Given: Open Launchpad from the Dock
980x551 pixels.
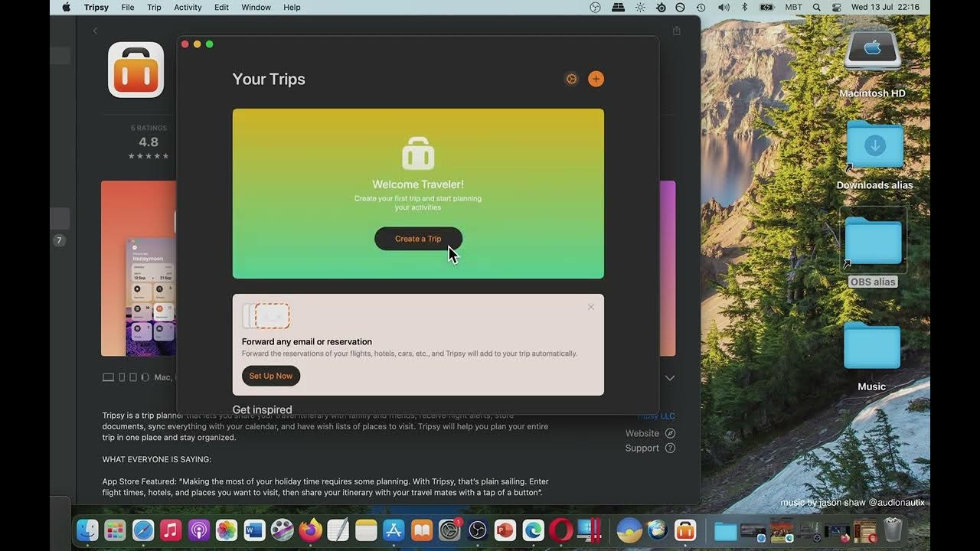Looking at the screenshot, I should click(115, 530).
